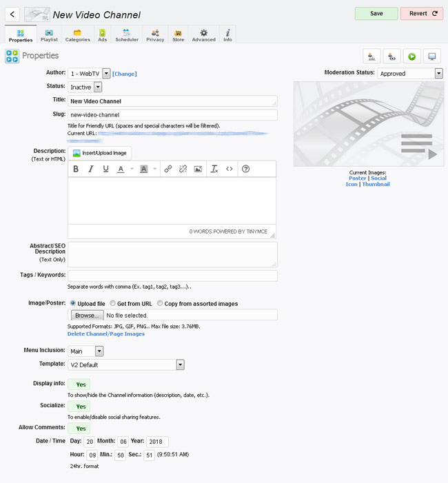This screenshot has width=448, height=483.
Task: Click the Save button
Action: point(376,14)
